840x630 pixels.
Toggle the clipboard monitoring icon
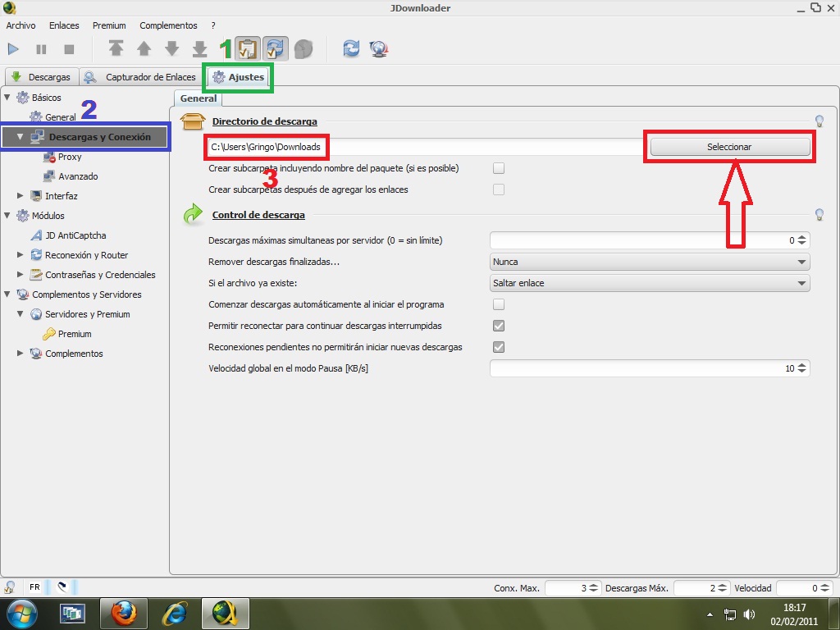(x=248, y=48)
